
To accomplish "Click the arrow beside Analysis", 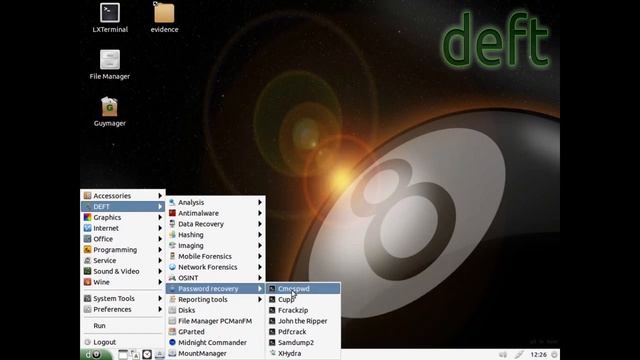I will (260, 202).
